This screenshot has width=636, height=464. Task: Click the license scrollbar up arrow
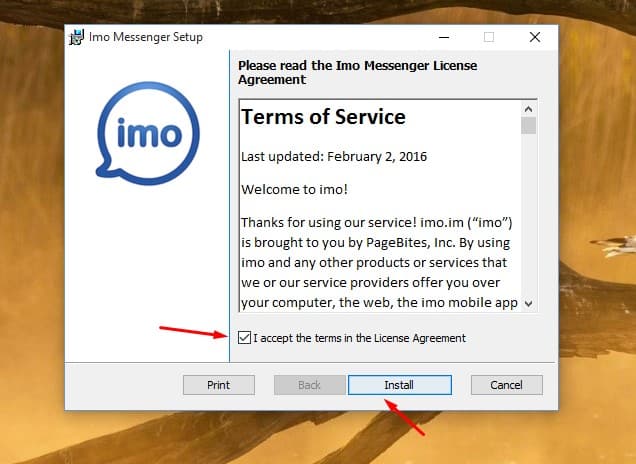tap(528, 106)
